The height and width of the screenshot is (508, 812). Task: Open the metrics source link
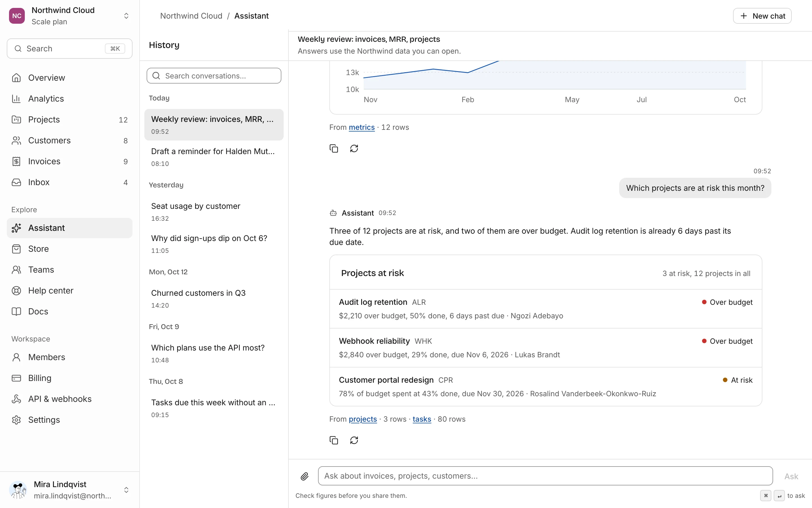361,127
